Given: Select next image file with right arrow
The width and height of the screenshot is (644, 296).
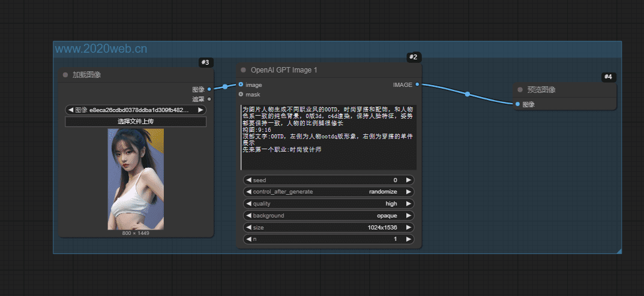Looking at the screenshot, I should (200, 110).
